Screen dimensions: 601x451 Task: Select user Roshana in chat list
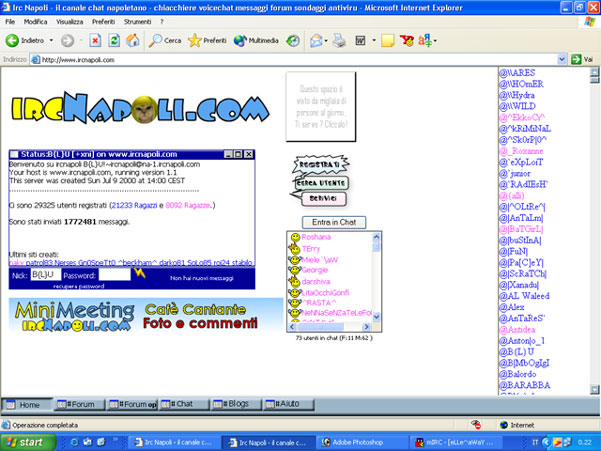[316, 237]
